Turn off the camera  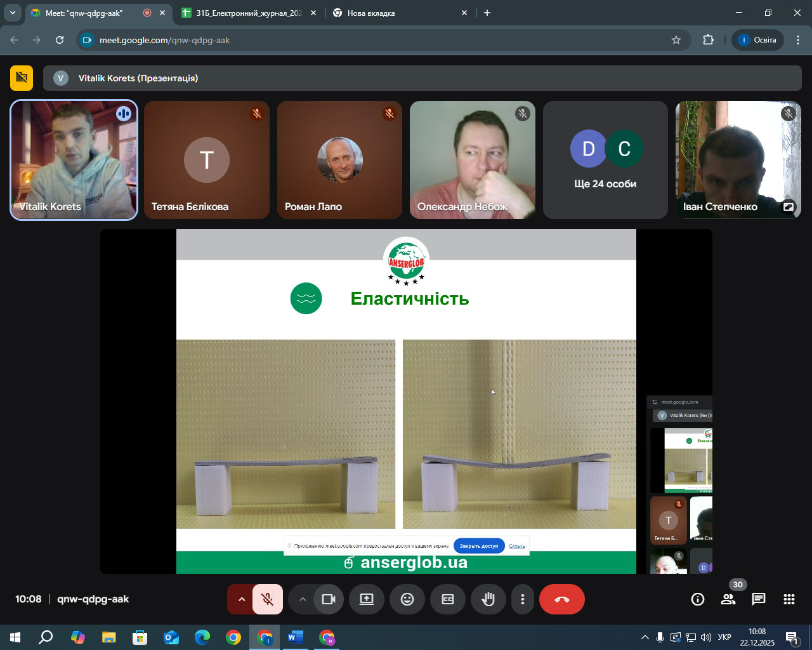tap(329, 599)
